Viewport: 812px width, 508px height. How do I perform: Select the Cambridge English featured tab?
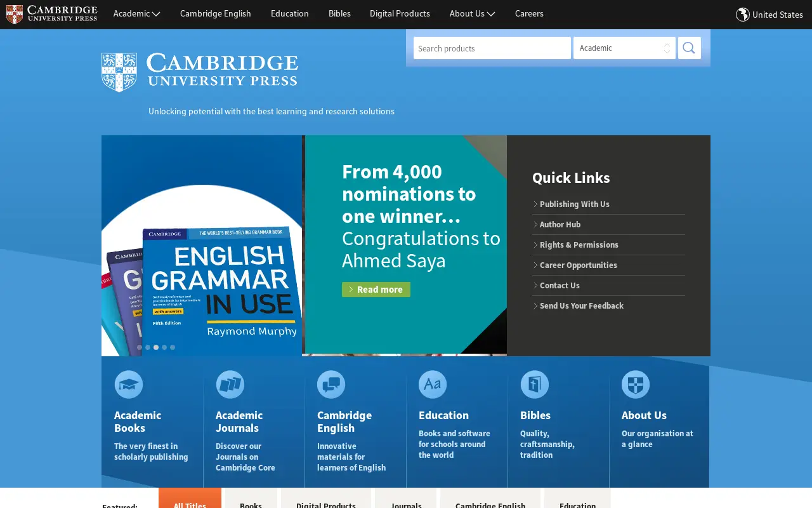point(490,499)
